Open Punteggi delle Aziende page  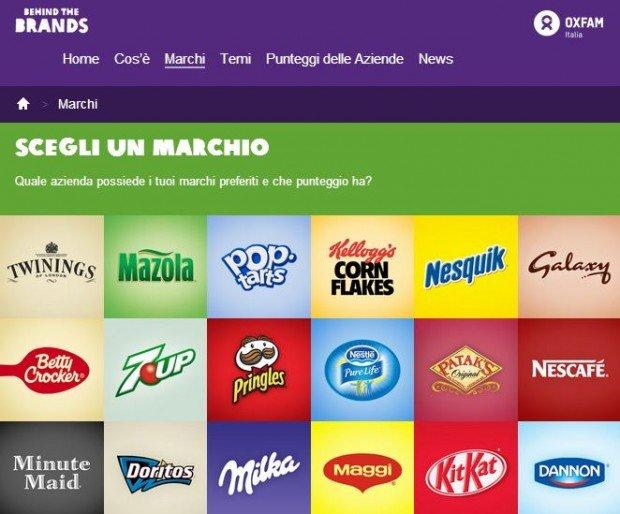(x=335, y=59)
